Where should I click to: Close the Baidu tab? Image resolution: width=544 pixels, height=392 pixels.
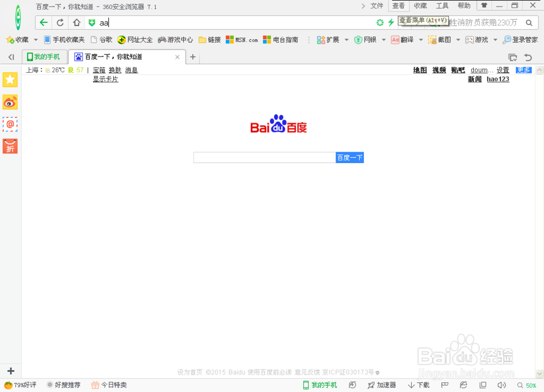point(177,57)
